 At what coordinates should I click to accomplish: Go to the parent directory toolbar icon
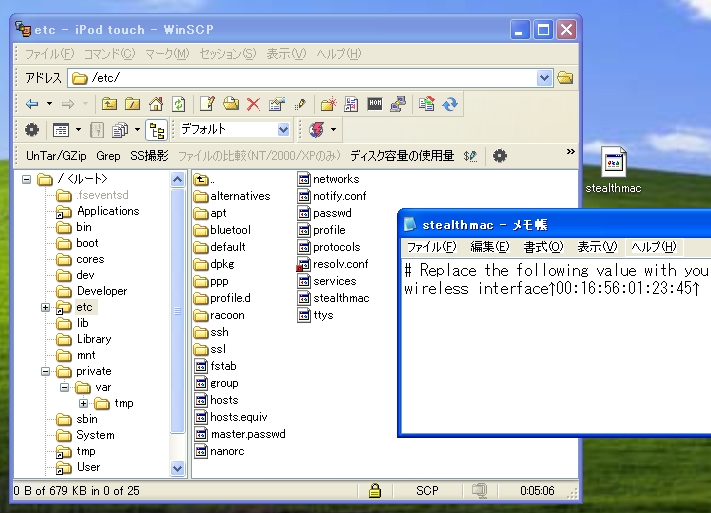(109, 104)
